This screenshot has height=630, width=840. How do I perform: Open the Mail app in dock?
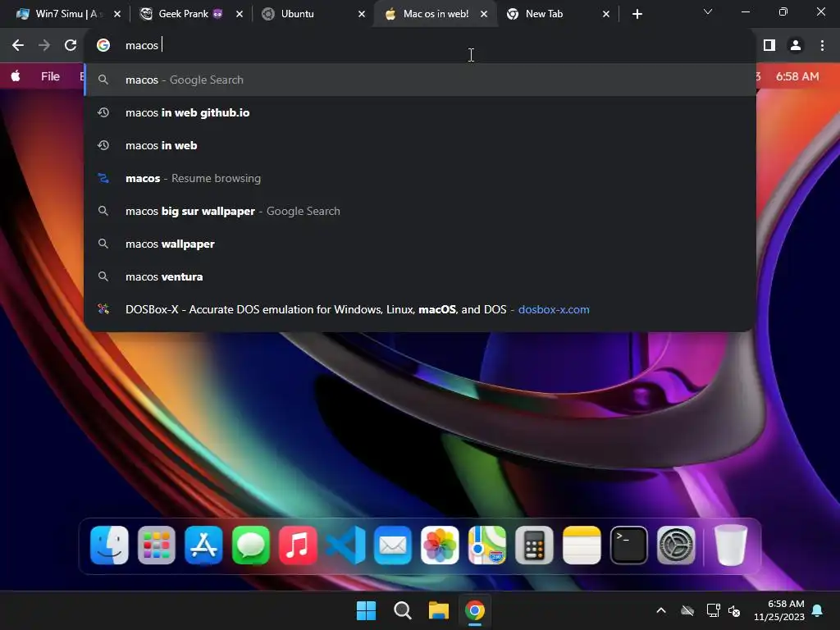pos(393,546)
